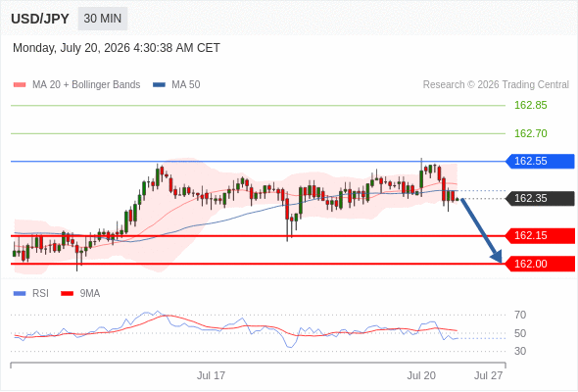
Task: Click the blue downward forecast arrow head
Action: tap(497, 257)
